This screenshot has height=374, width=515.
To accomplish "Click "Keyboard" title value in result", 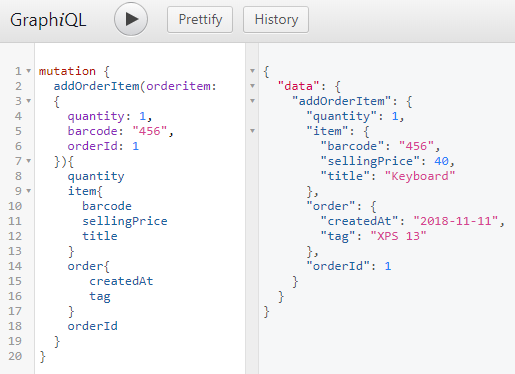I will pyautogui.click(x=420, y=176).
